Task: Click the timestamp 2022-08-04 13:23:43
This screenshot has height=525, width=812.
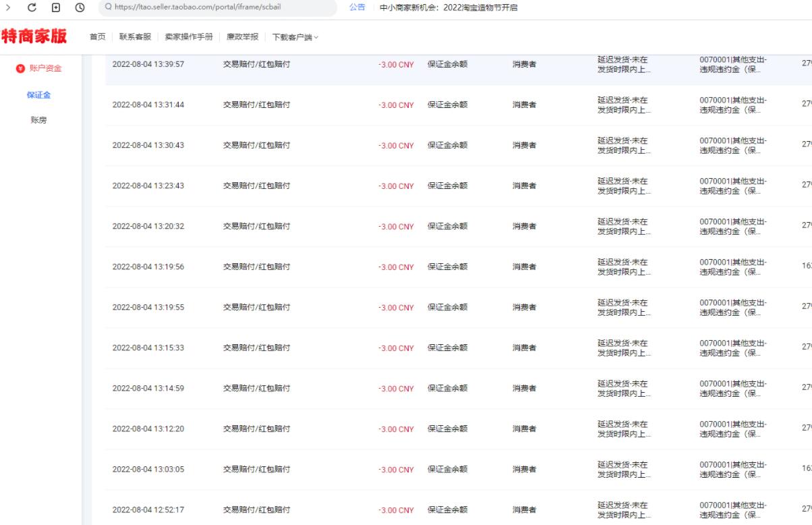Action: pos(148,186)
